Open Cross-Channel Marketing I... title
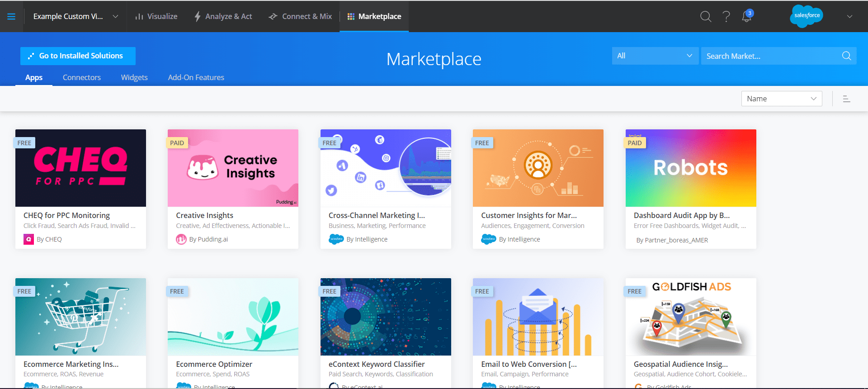The height and width of the screenshot is (389, 868). [377, 215]
